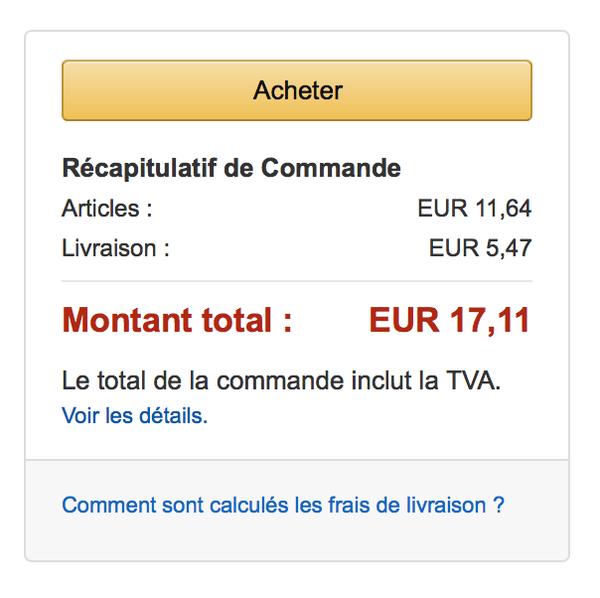Click the Articles label

107,209
